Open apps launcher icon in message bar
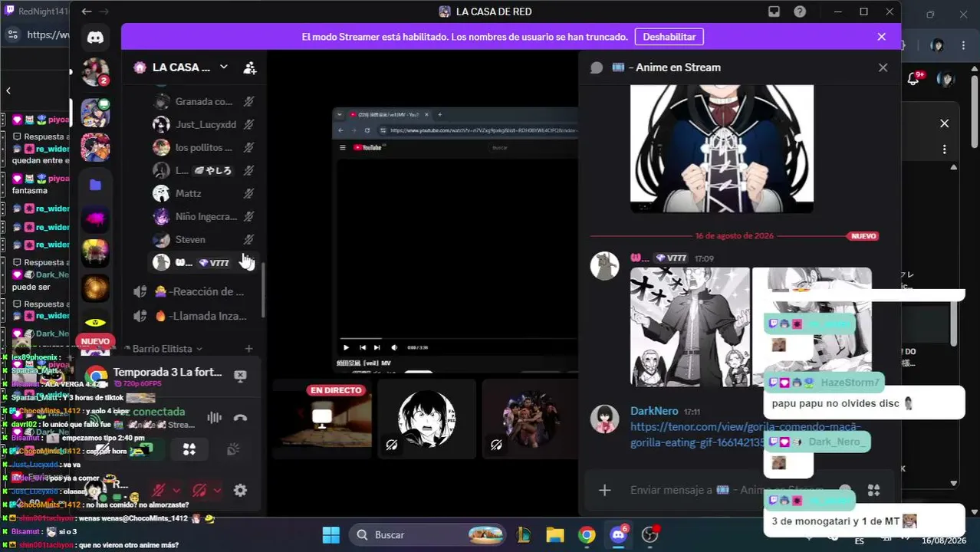The height and width of the screenshot is (552, 980). (x=873, y=490)
